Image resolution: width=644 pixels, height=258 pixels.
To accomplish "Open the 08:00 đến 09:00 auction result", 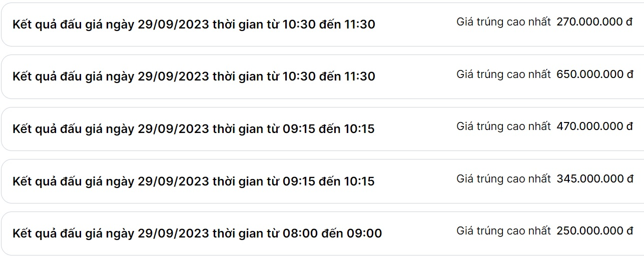I will coord(197,233).
